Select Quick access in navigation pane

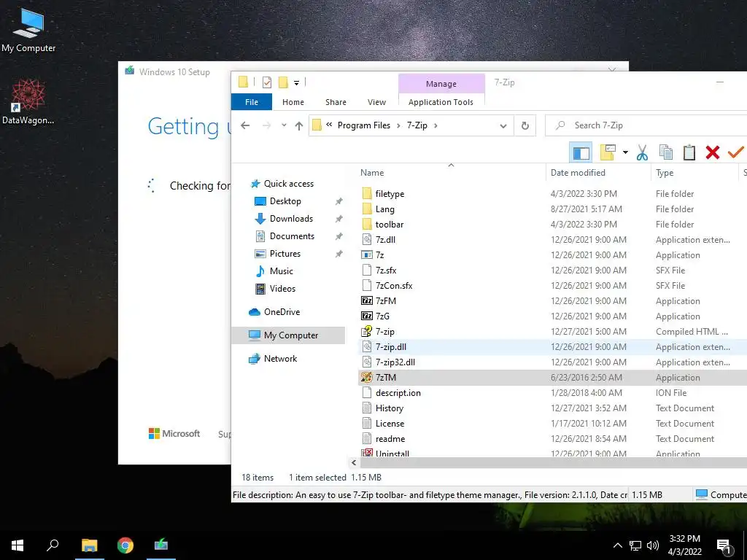(289, 184)
